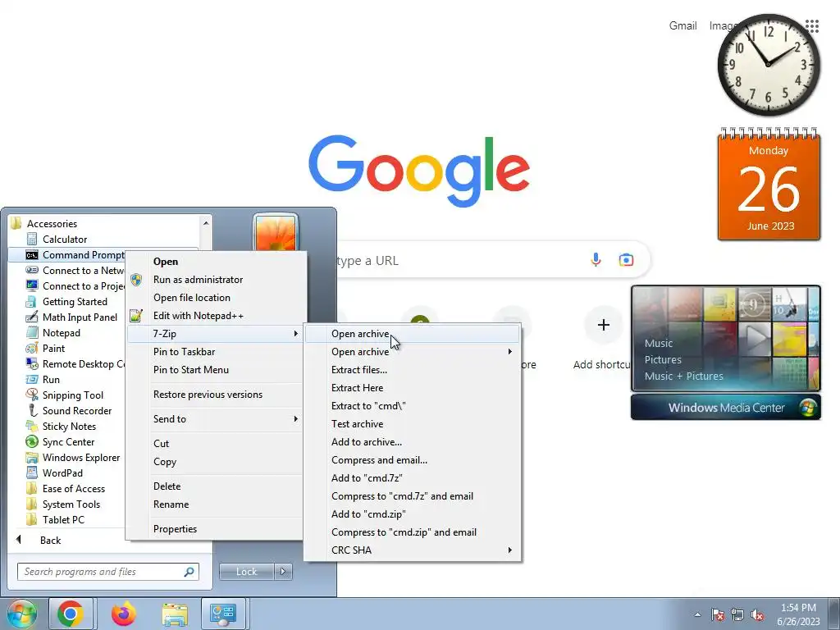Screen dimensions: 840x630
Task: Click the muted volume tray icon
Action: [757, 614]
